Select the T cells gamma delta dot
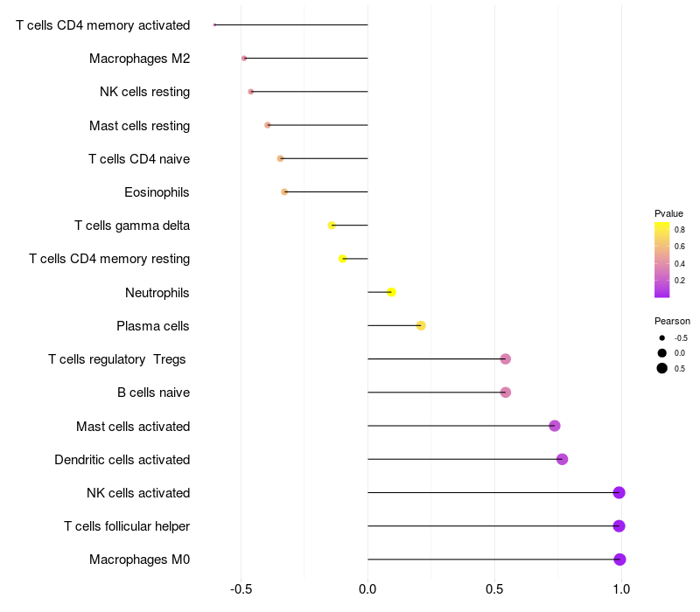 pyautogui.click(x=332, y=226)
